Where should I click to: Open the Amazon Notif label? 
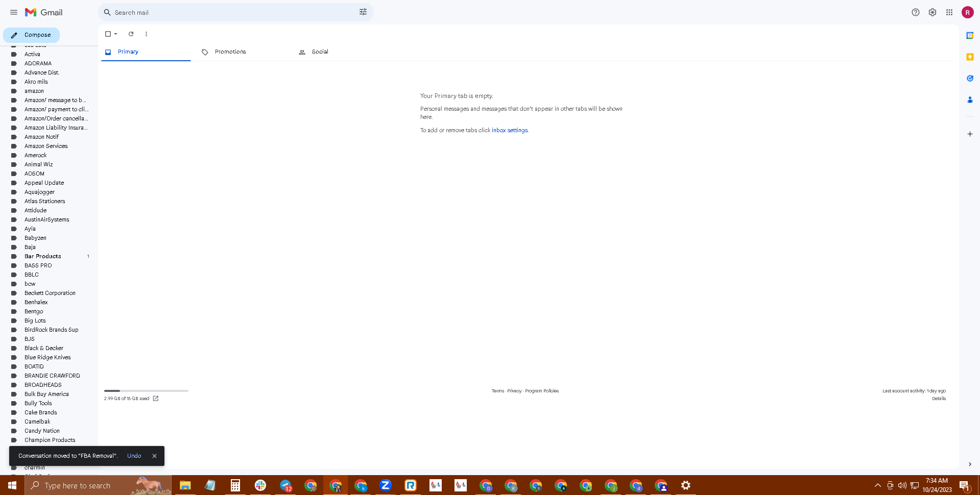tap(41, 137)
